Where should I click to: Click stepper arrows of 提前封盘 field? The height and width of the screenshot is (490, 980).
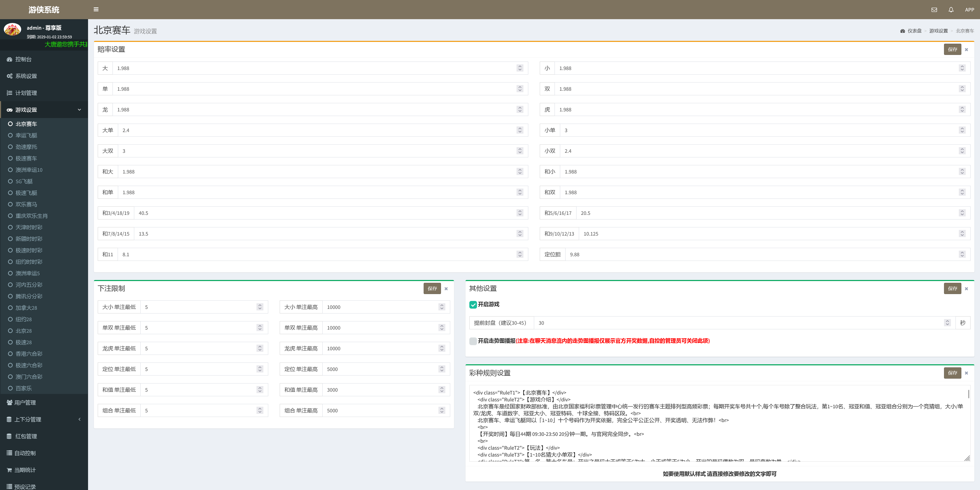[947, 323]
